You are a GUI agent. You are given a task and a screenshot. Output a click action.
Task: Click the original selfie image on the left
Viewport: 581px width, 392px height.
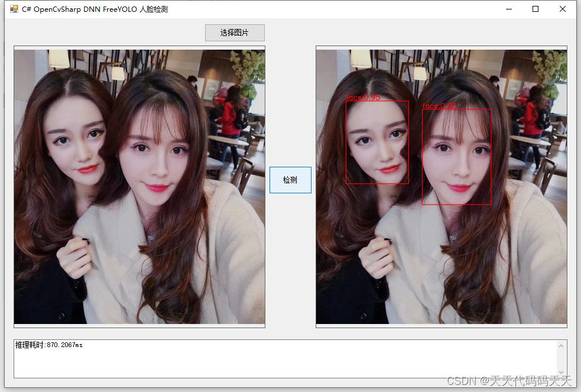tap(139, 186)
